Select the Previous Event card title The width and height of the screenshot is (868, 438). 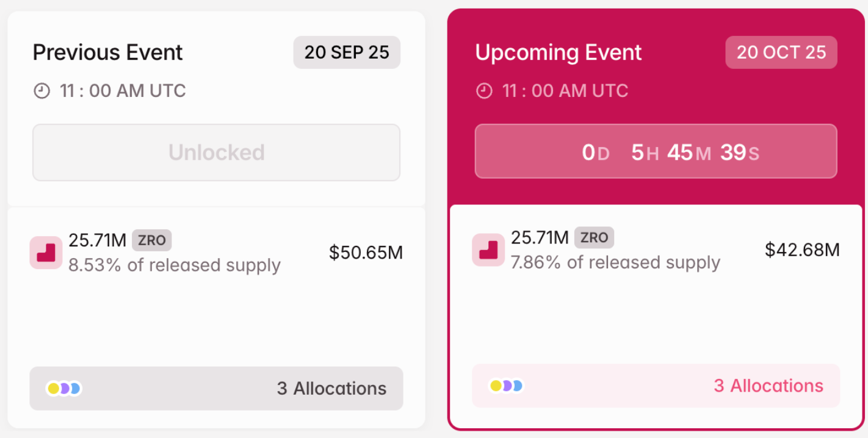pos(108,52)
